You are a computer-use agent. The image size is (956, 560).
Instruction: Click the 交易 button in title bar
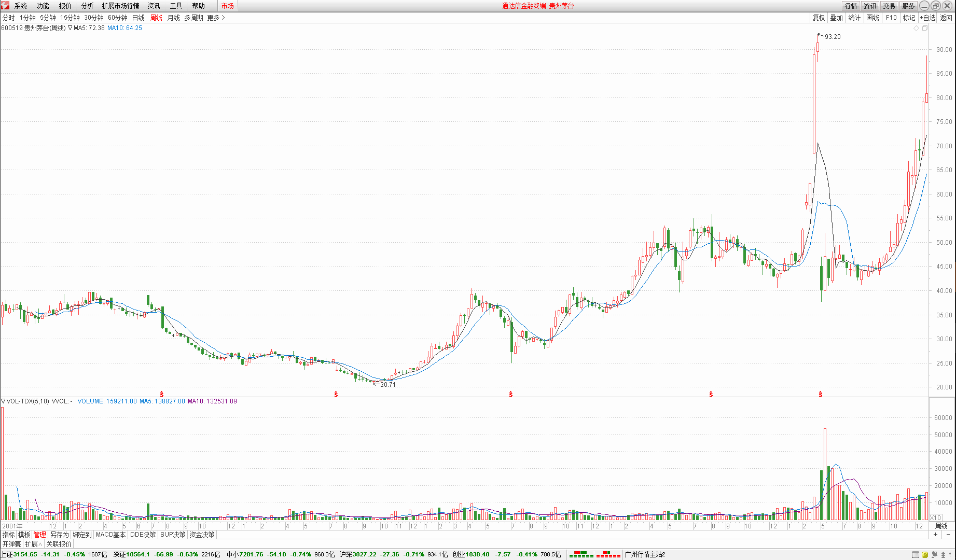pyautogui.click(x=889, y=6)
